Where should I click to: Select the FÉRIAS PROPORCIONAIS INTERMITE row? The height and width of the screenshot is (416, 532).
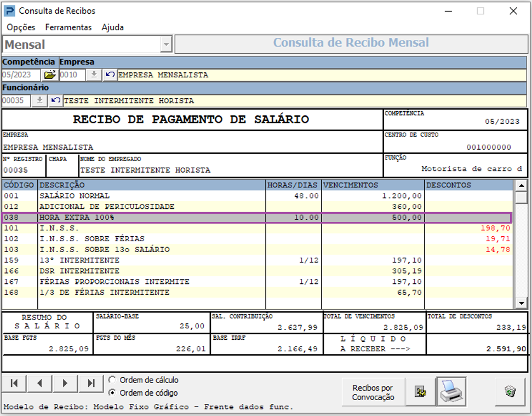coord(257,282)
